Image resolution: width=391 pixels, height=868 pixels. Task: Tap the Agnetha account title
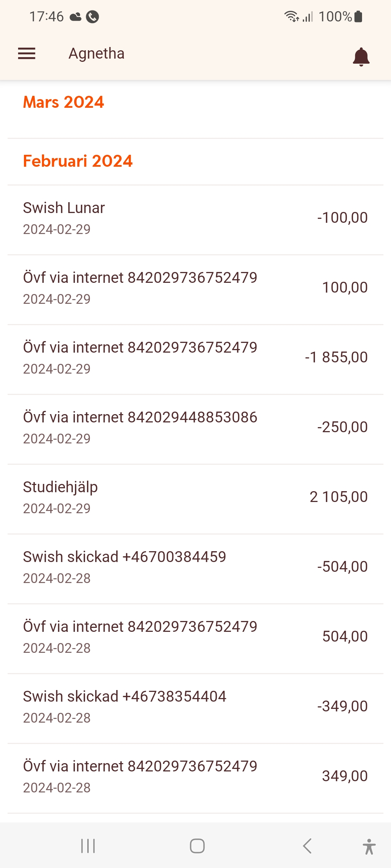(97, 54)
